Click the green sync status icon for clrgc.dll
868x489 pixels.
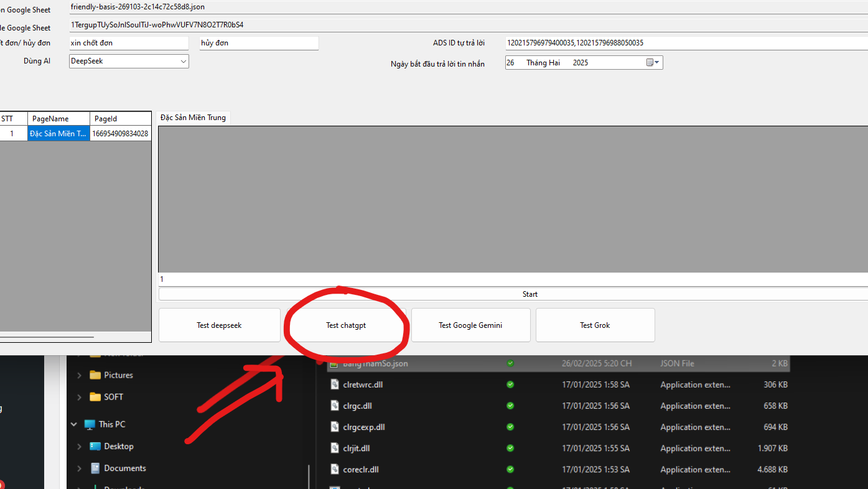pyautogui.click(x=510, y=406)
